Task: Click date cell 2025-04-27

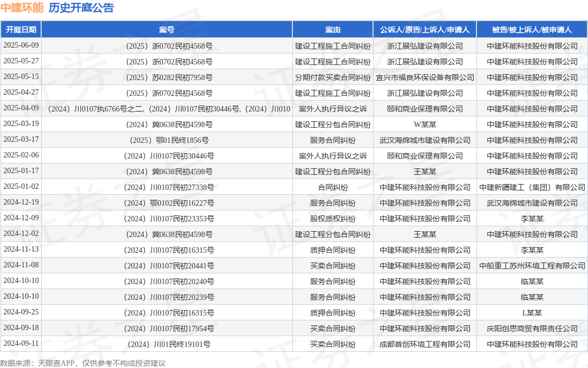Action: tap(21, 93)
